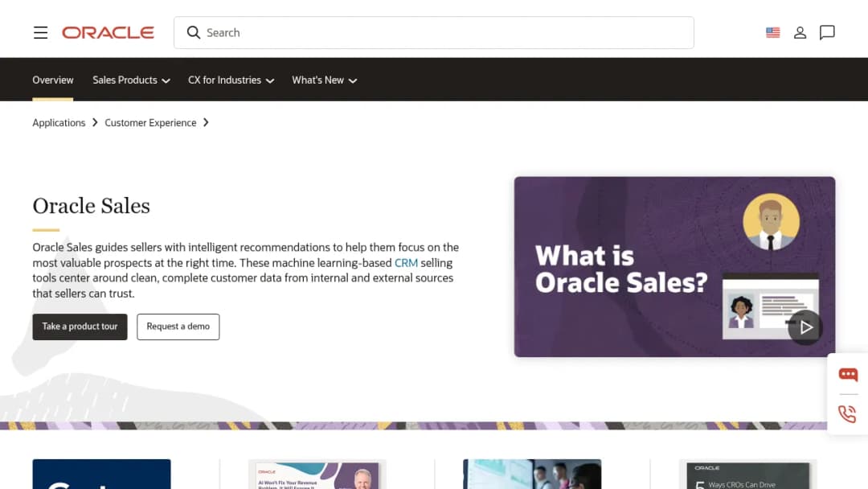Click the search magnifier icon
Viewport: 868px width, 489px height.
(193, 33)
